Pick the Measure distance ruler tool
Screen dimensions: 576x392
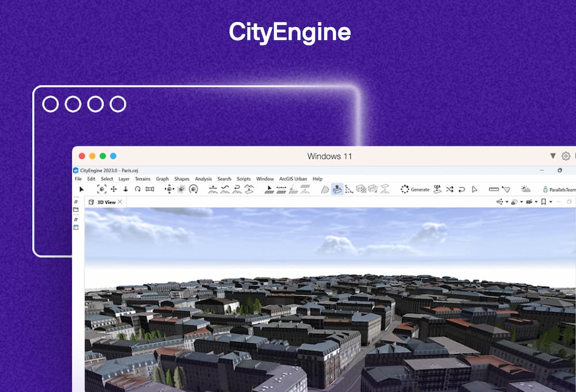(x=493, y=189)
